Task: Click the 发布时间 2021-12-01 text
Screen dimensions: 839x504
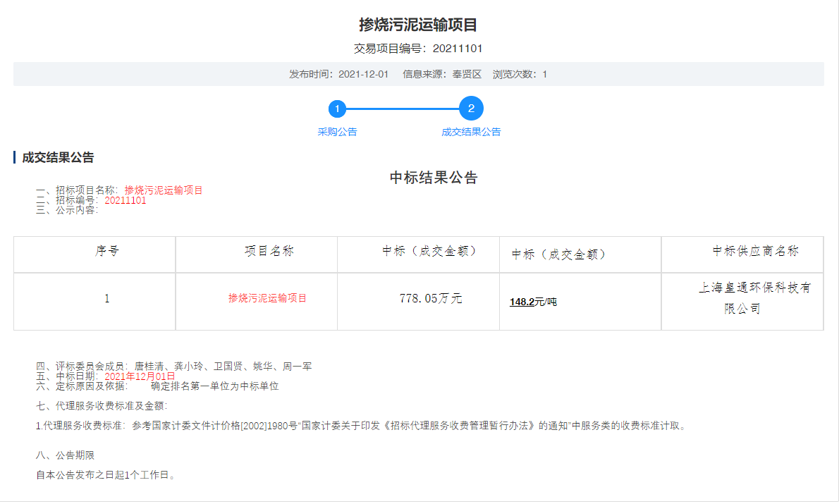Action: click(338, 74)
